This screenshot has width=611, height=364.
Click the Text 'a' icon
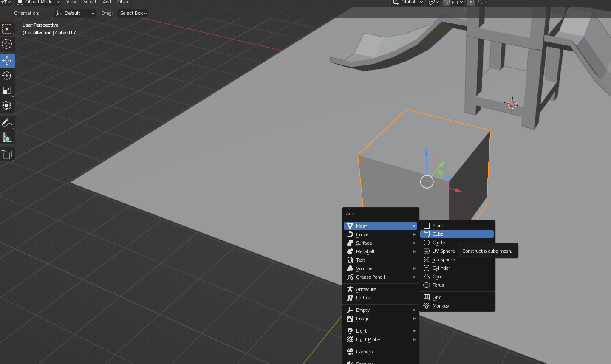[x=350, y=260]
